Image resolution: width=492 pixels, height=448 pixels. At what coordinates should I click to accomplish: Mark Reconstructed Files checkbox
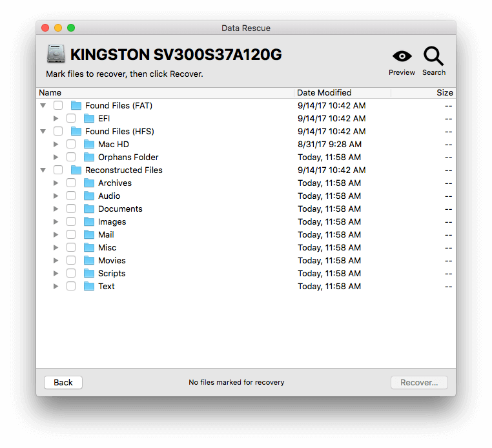click(x=58, y=170)
